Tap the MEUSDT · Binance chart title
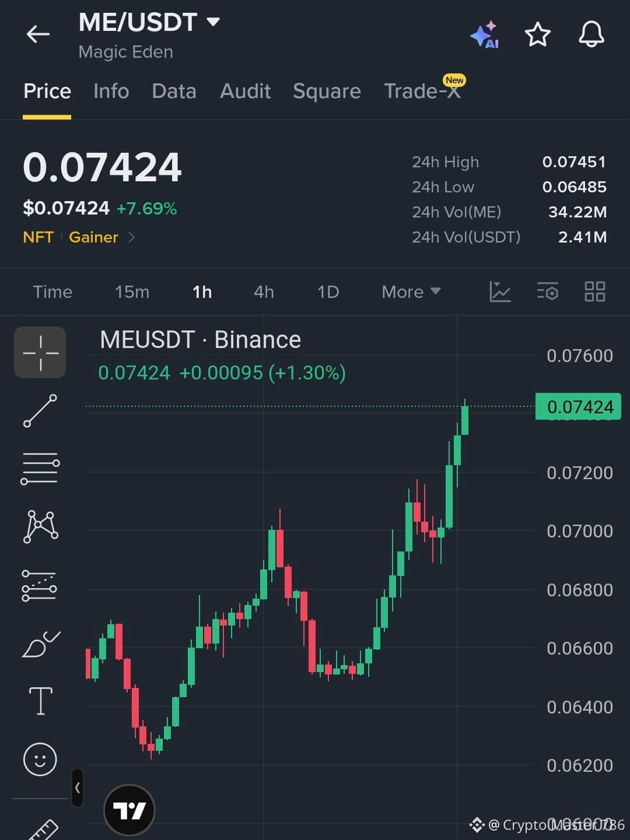The width and height of the screenshot is (630, 840). tap(200, 340)
